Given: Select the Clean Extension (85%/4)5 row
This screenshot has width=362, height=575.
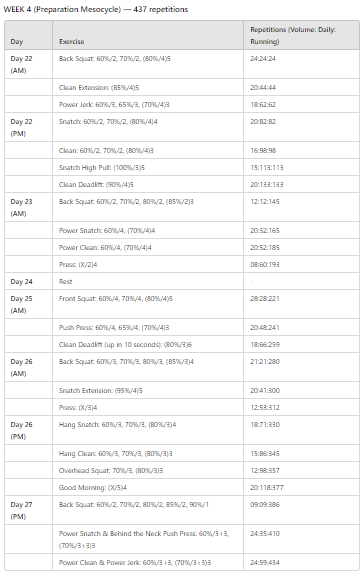Looking at the screenshot, I should pos(182,87).
